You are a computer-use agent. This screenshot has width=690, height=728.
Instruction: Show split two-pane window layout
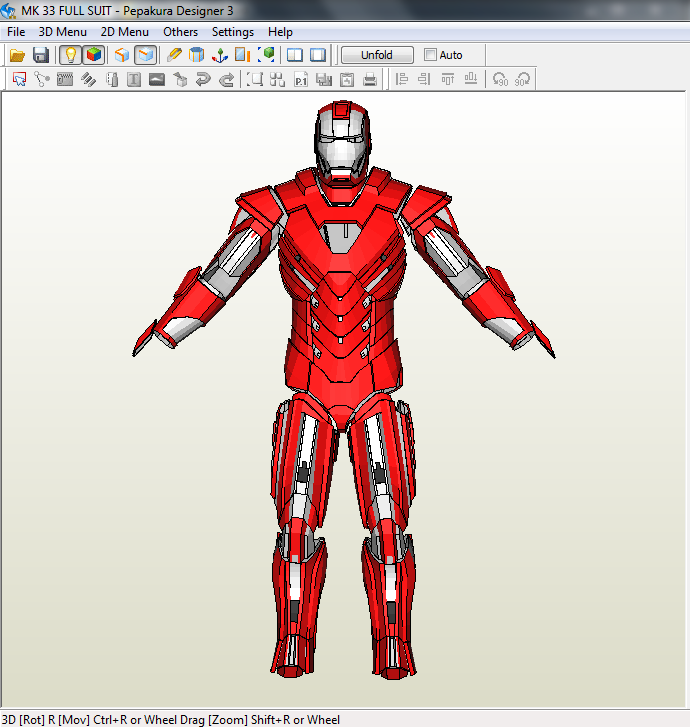click(295, 55)
